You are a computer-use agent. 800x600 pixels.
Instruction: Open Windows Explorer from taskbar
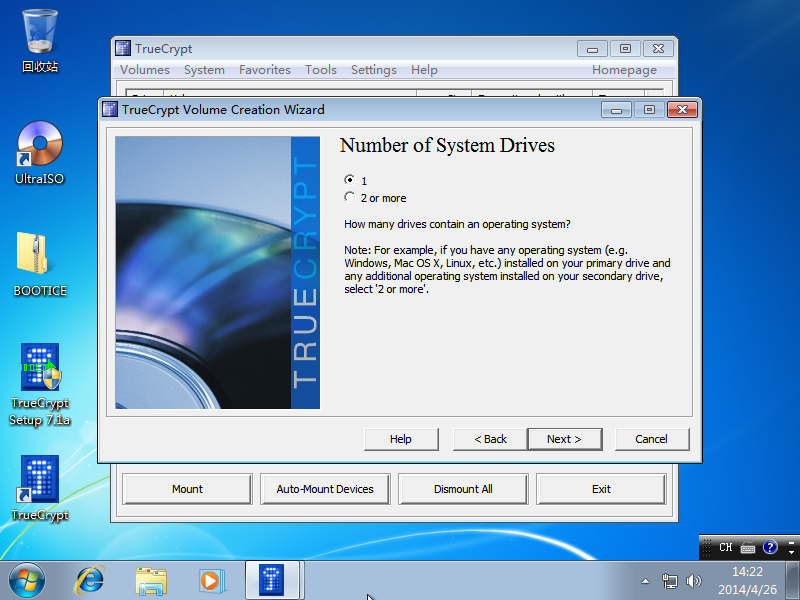[x=151, y=581]
